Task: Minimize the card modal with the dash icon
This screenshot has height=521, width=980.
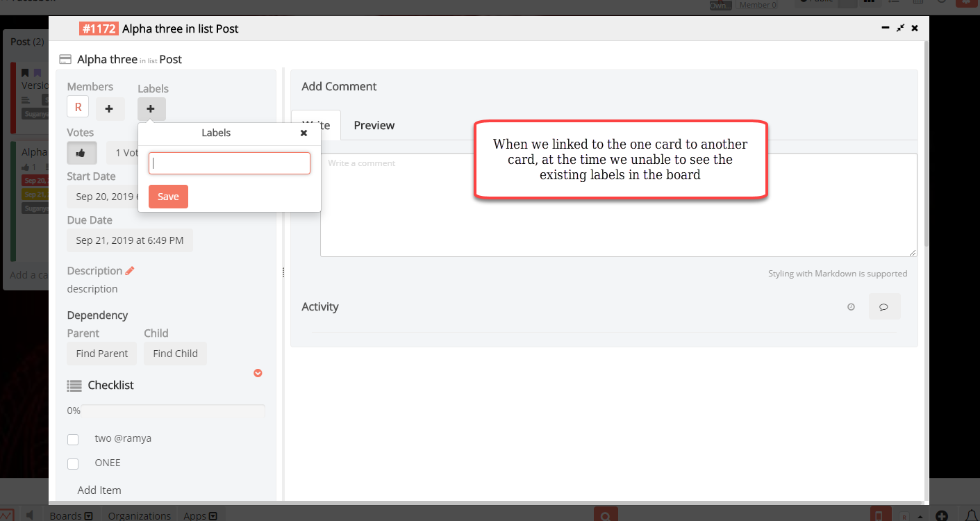Action: tap(885, 28)
